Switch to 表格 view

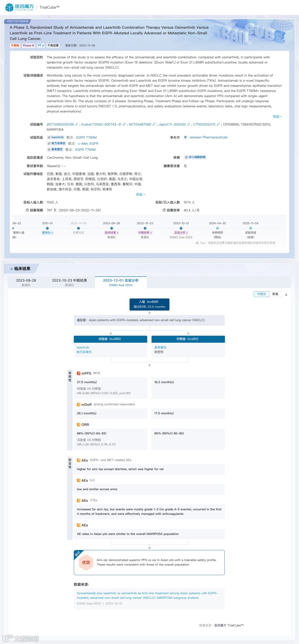[x=275, y=294]
